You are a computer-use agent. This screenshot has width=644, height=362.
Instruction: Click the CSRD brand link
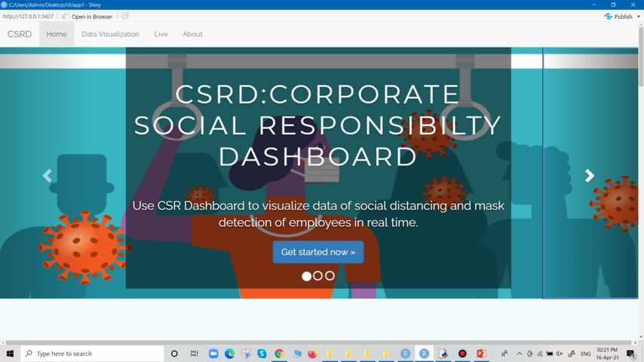(20, 34)
